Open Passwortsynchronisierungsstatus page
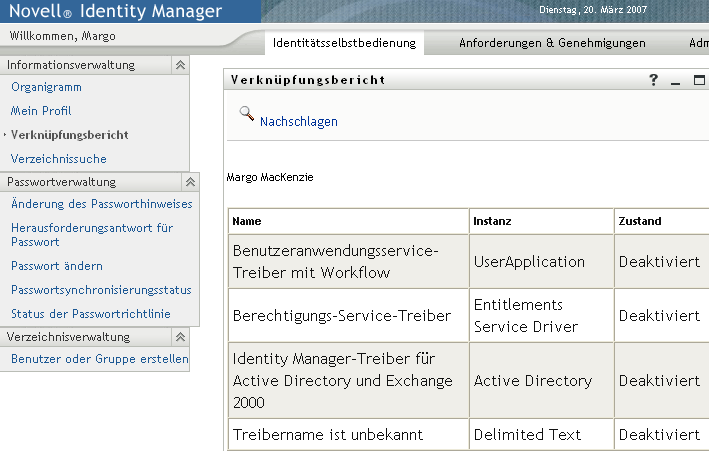The image size is (709, 451). 101,290
